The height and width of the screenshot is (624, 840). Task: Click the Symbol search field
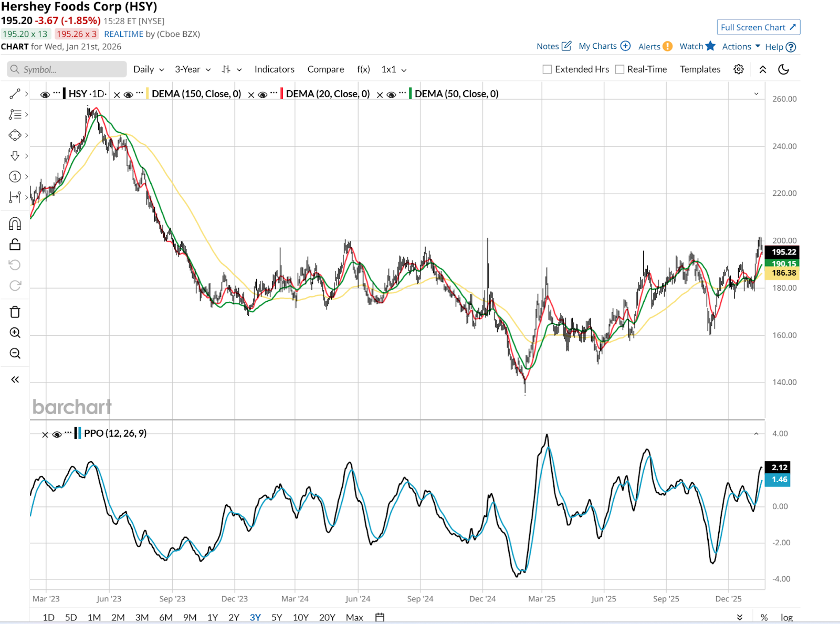[x=67, y=69]
